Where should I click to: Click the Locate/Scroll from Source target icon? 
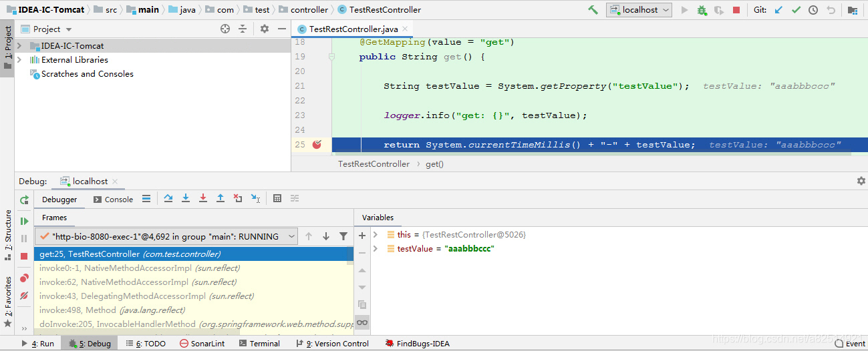[x=225, y=29]
